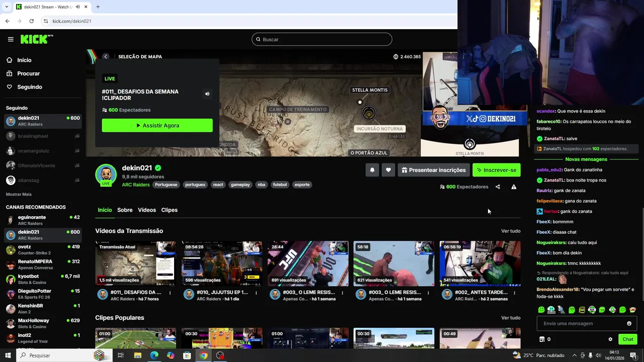
Task: Click the Portuguese language tag
Action: 166,185
